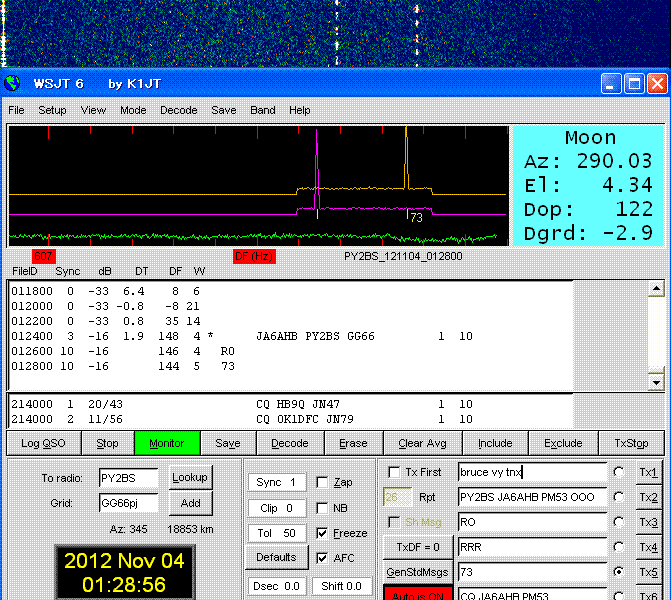Click the To radio callsign field
The image size is (671, 600).
point(129,478)
